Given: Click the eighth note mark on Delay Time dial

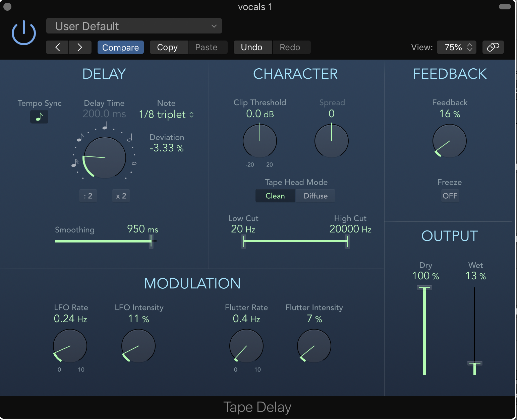Looking at the screenshot, I should tap(80, 137).
